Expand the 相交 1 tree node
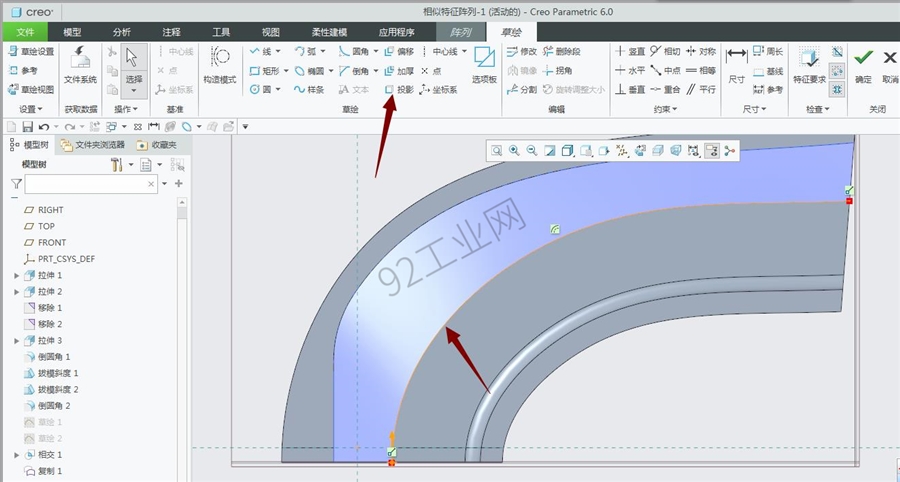This screenshot has height=482, width=900. point(17,454)
